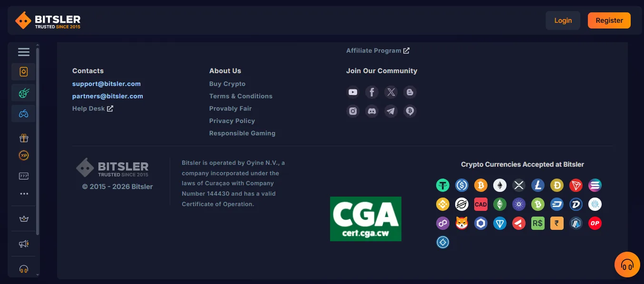Click the Ethereum currency icon
Image resolution: width=644 pixels, height=284 pixels.
pos(500,185)
